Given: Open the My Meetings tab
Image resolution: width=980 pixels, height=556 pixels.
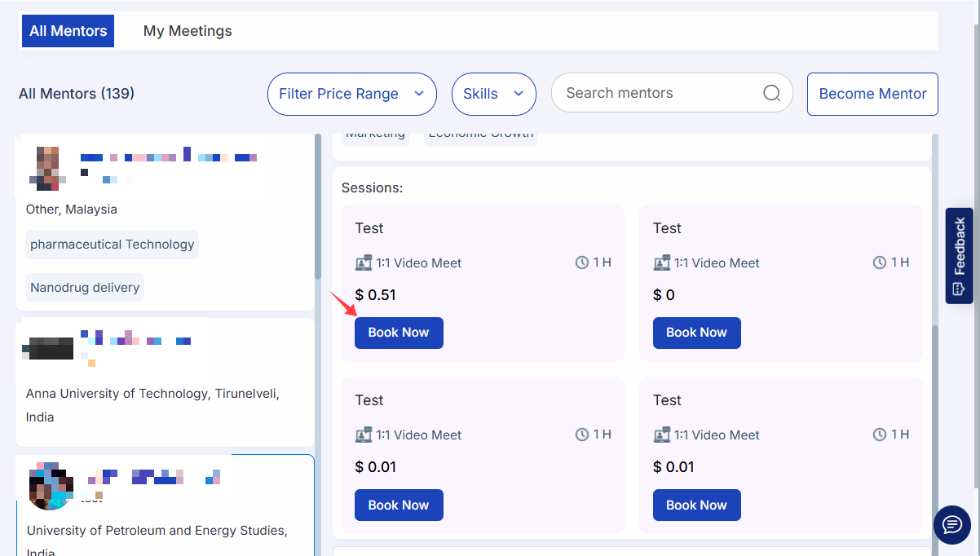Looking at the screenshot, I should 188,31.
